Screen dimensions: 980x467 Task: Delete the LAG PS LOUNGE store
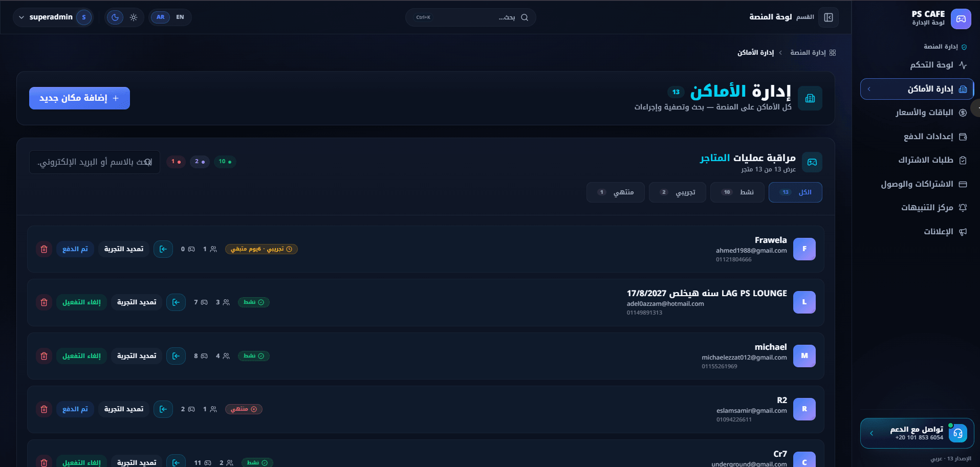point(44,302)
